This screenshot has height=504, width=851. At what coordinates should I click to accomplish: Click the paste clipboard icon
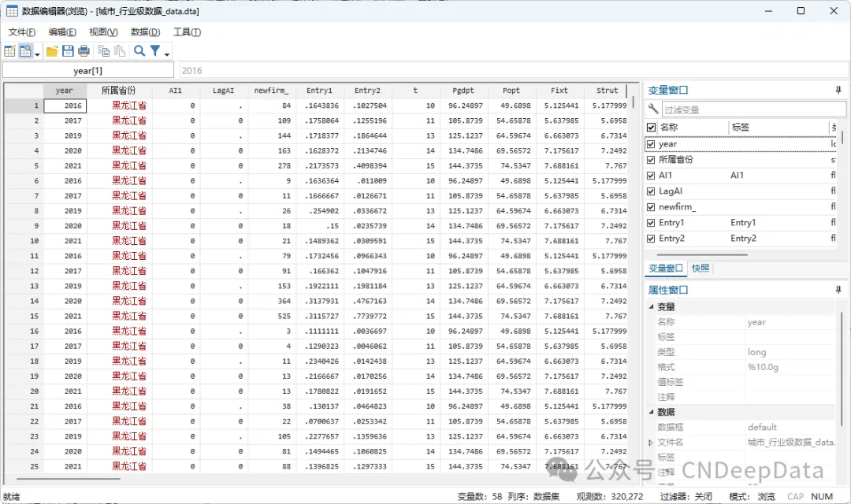(120, 51)
